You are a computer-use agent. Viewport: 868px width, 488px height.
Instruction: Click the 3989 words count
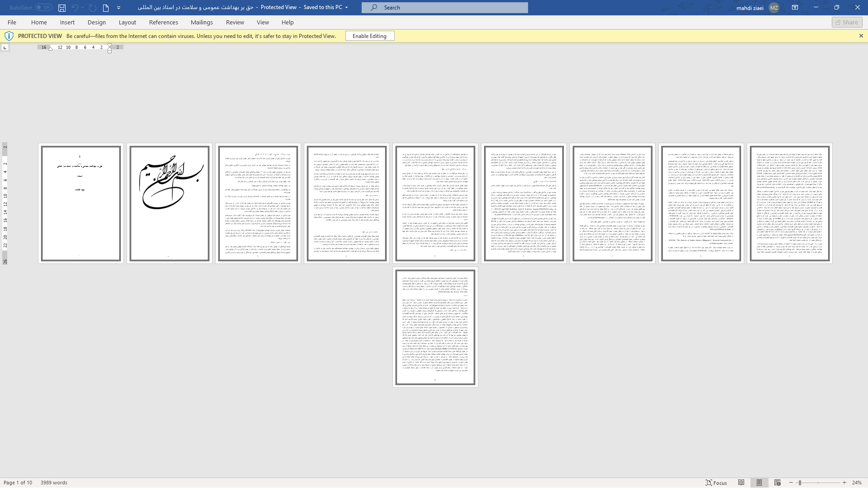click(x=54, y=483)
